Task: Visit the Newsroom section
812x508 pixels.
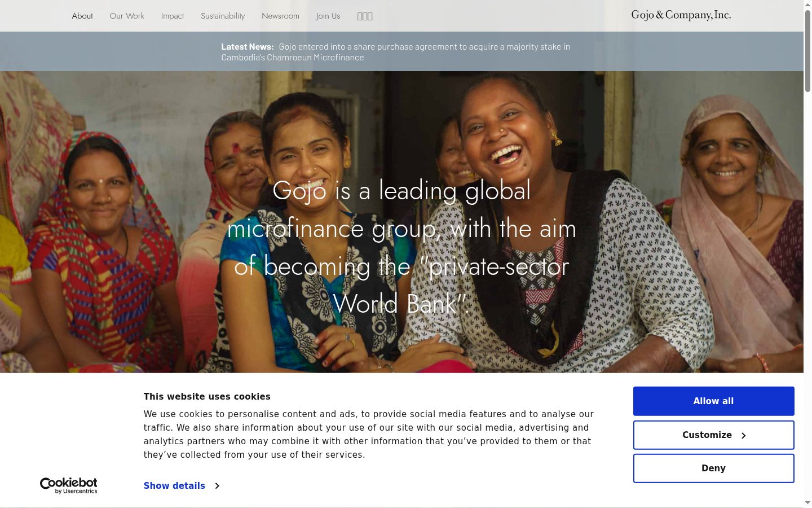Action: coord(280,16)
